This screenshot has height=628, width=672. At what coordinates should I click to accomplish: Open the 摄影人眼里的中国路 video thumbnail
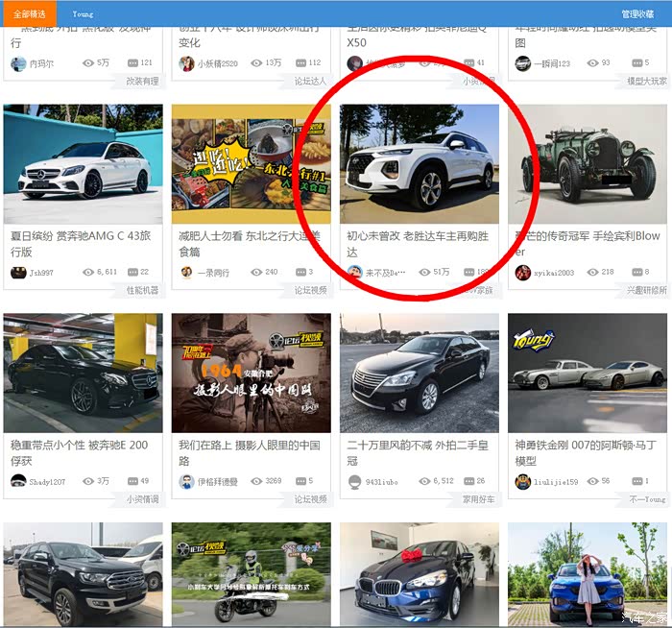pyautogui.click(x=252, y=373)
